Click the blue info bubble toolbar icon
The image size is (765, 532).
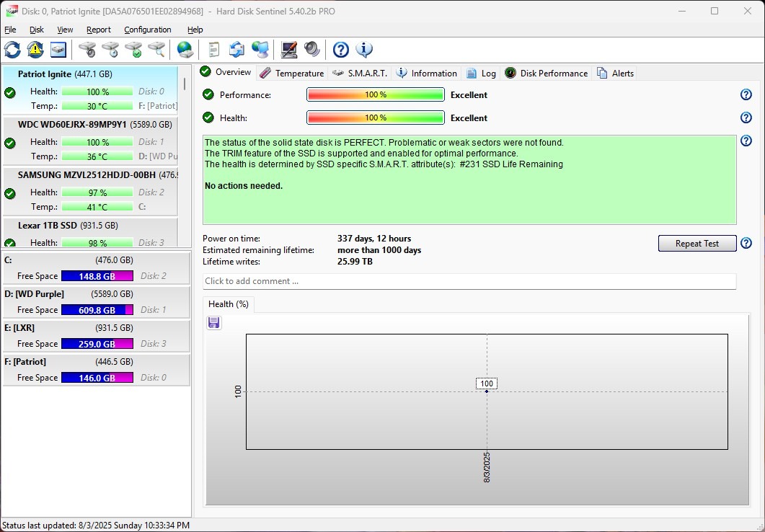[x=364, y=50]
